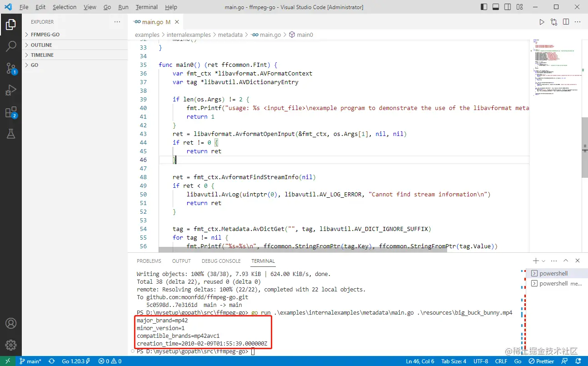Toggle the Panel layout icon
This screenshot has height=366, width=588.
[496, 7]
